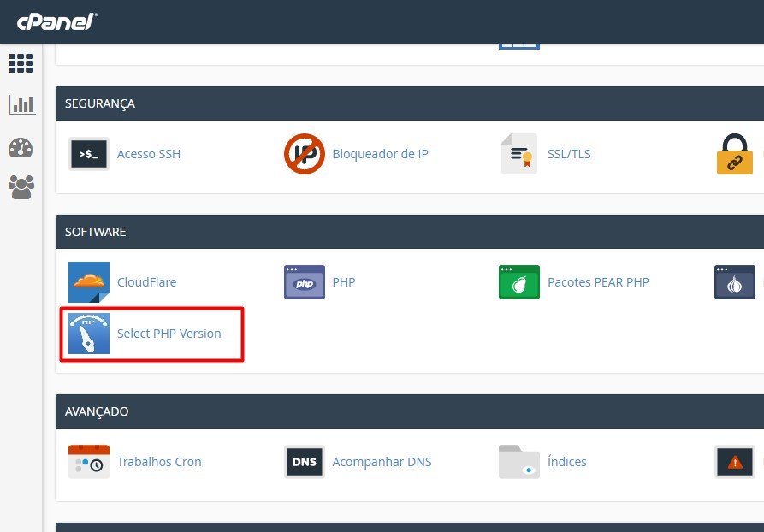Click the dark onion Perl modules icon

point(735,282)
